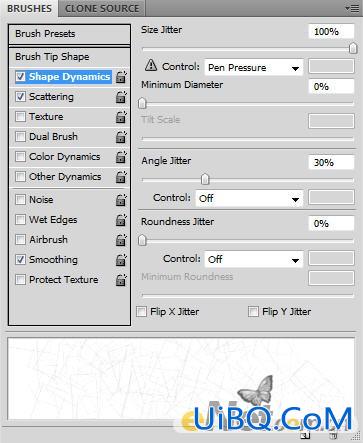The image size is (363, 443).
Task: Open the Angle Jitter Control dropdown
Action: pos(249,199)
